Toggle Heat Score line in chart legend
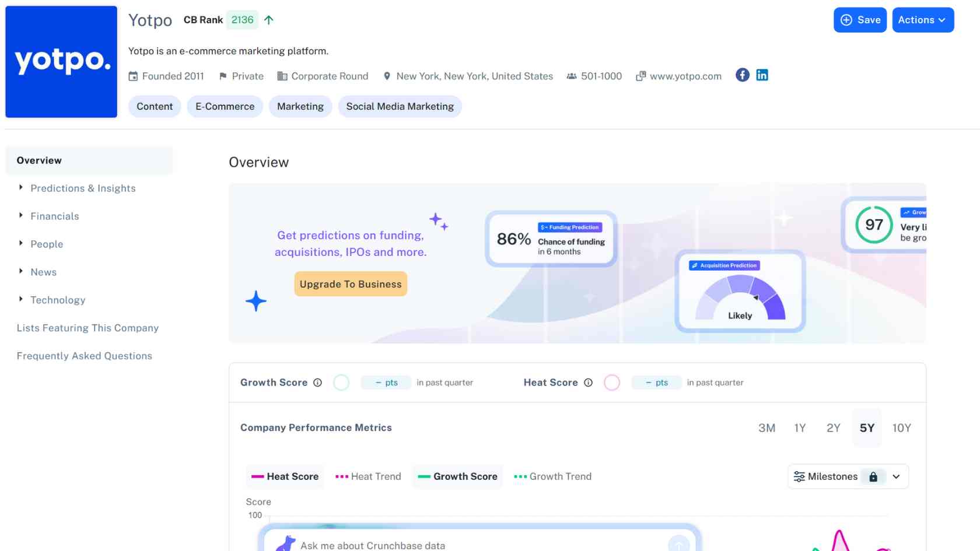This screenshot has width=980, height=551. pyautogui.click(x=285, y=476)
